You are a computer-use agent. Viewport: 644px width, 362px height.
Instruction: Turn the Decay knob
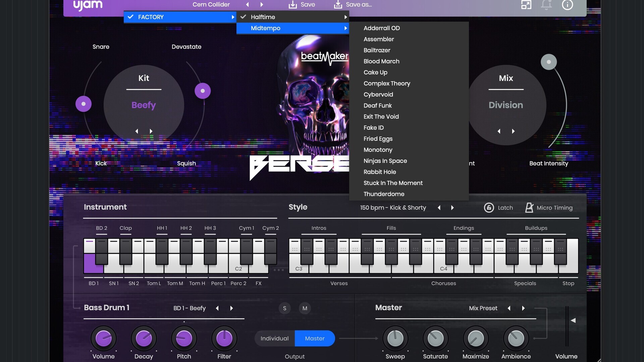[x=144, y=339]
